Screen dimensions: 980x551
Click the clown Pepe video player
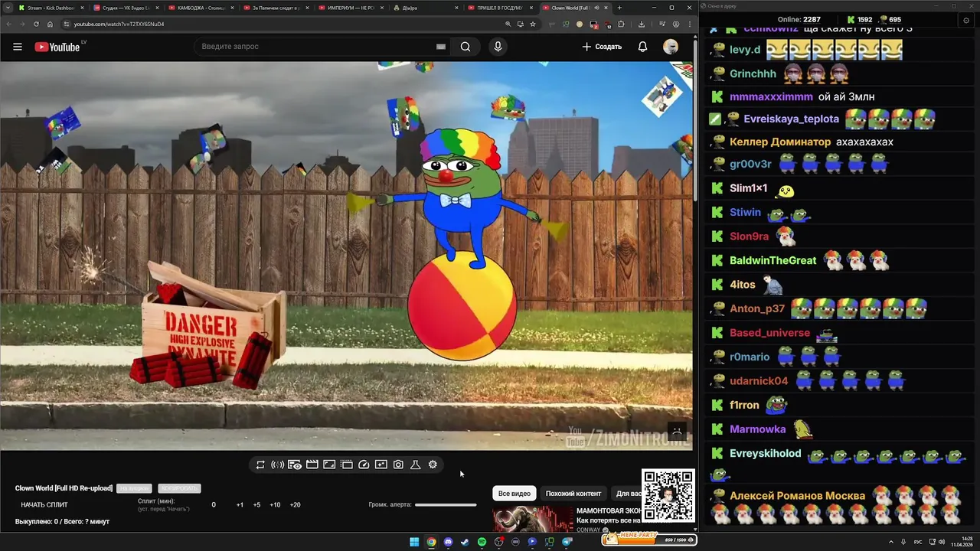pos(346,256)
